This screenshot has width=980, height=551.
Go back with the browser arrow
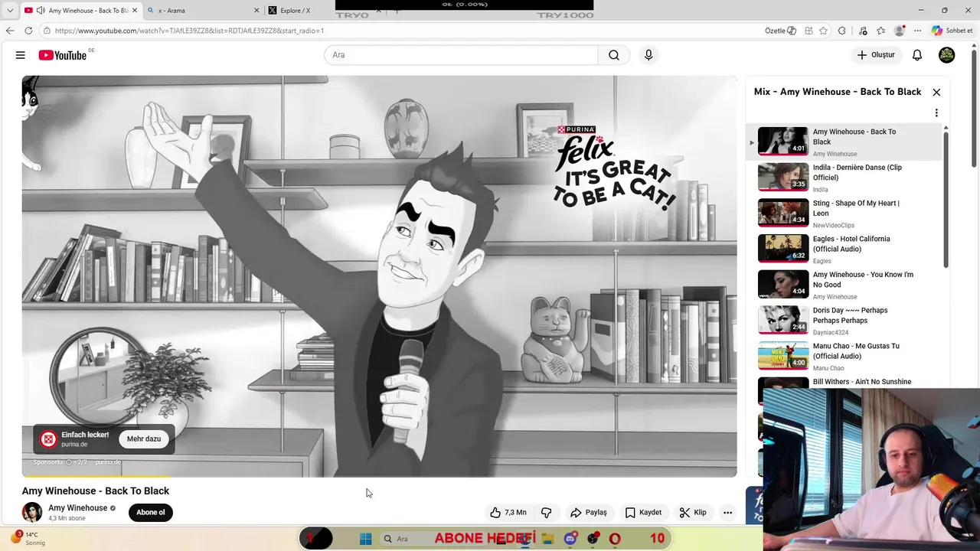[x=10, y=31]
